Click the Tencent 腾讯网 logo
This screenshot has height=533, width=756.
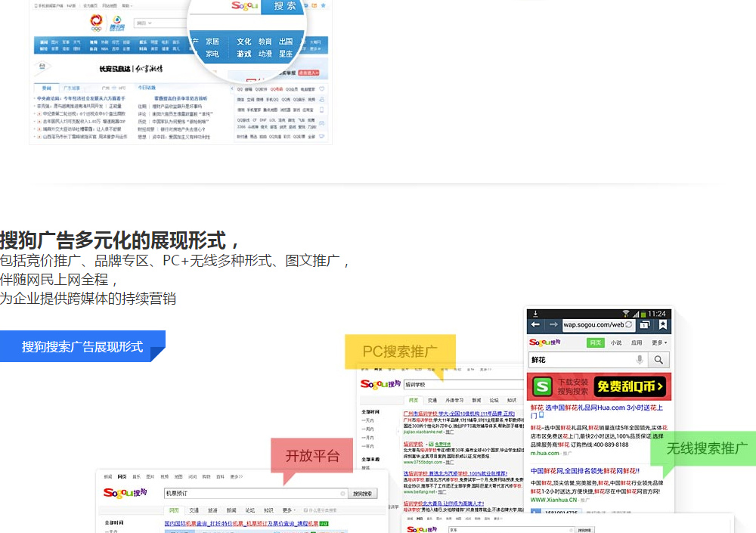tap(117, 23)
